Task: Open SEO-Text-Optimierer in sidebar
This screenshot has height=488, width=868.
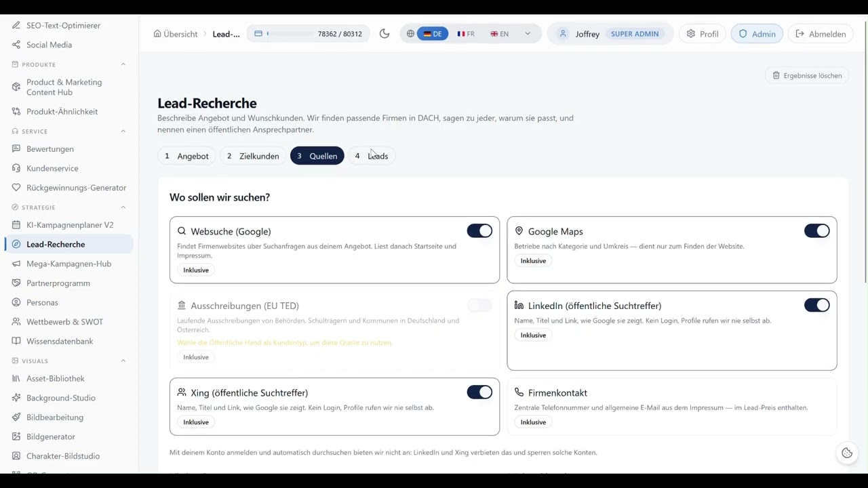Action: pos(63,25)
